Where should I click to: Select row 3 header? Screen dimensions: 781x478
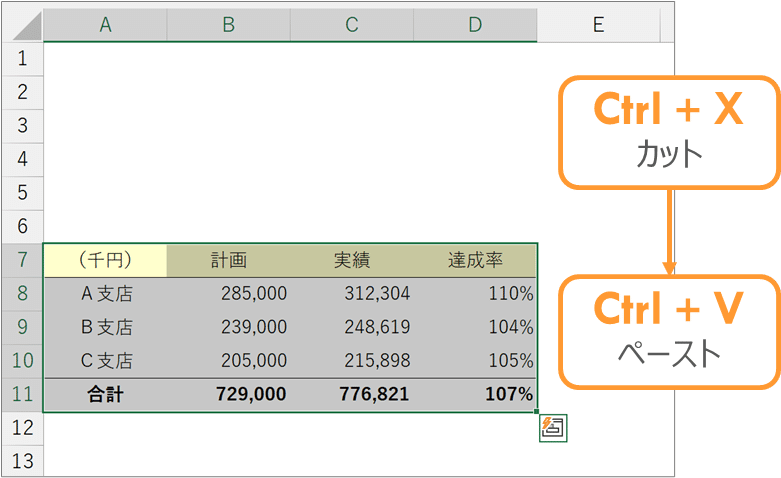[x=22, y=125]
